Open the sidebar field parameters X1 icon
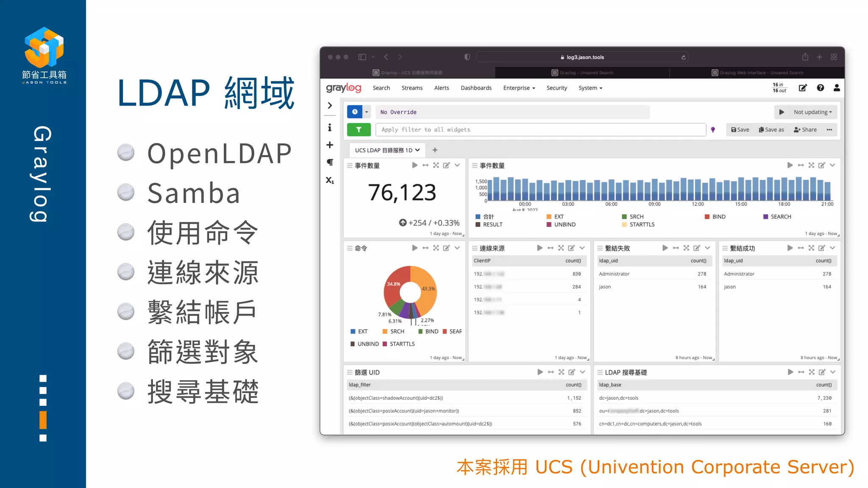The height and width of the screenshot is (488, 868). tap(330, 180)
